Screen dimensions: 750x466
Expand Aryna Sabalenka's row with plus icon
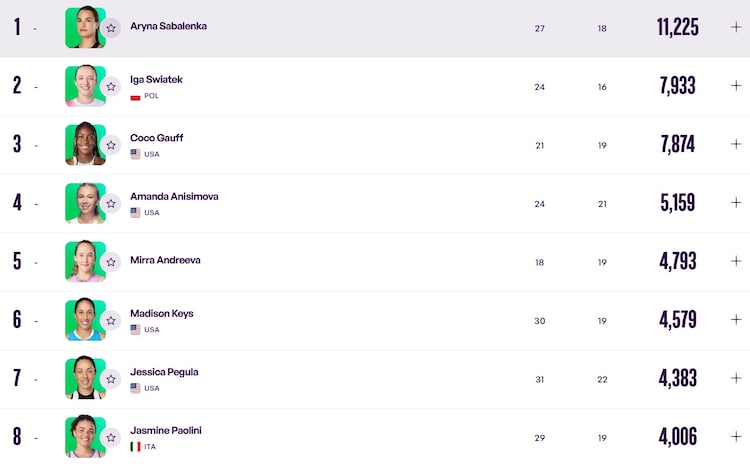[x=736, y=27]
